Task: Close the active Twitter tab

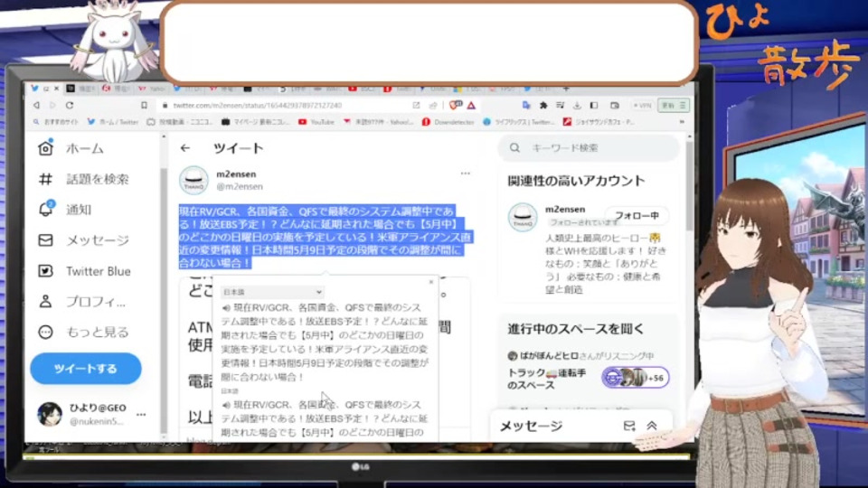Action: tap(56, 89)
